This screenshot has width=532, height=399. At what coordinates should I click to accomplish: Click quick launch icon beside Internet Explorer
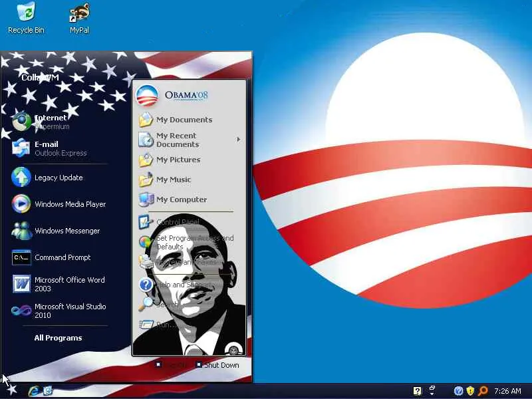pos(48,390)
